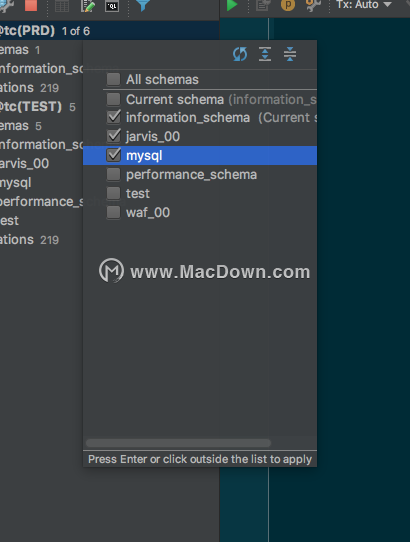The width and height of the screenshot is (410, 542).
Task: Click the performance_schema label in popup
Action: point(192,175)
